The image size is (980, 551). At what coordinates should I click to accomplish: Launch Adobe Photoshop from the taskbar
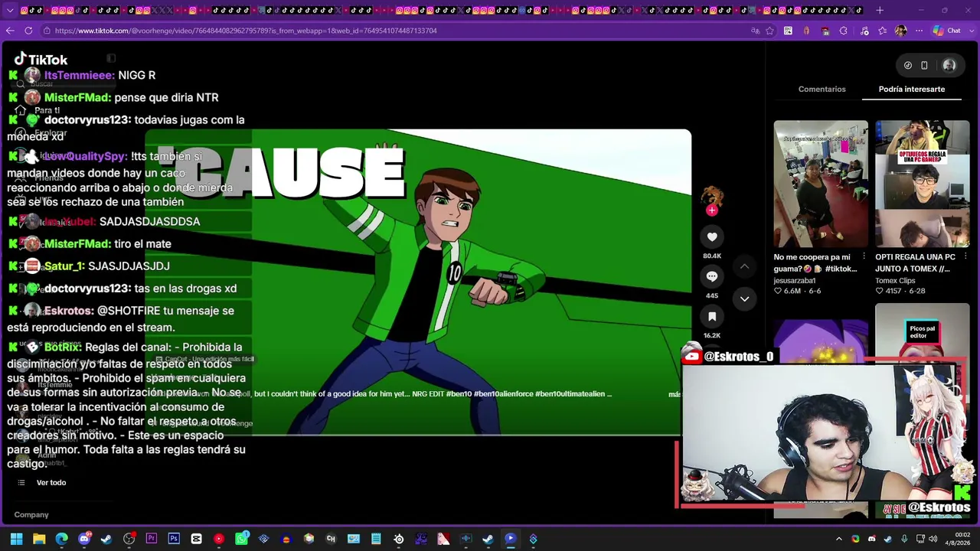tap(174, 539)
